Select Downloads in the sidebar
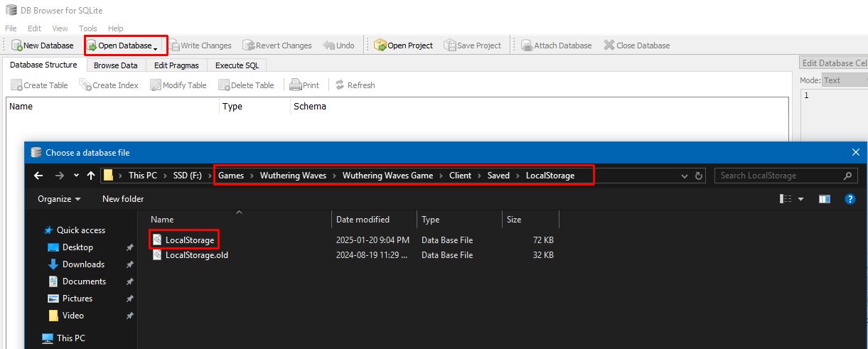The height and width of the screenshot is (349, 868). pyautogui.click(x=76, y=264)
